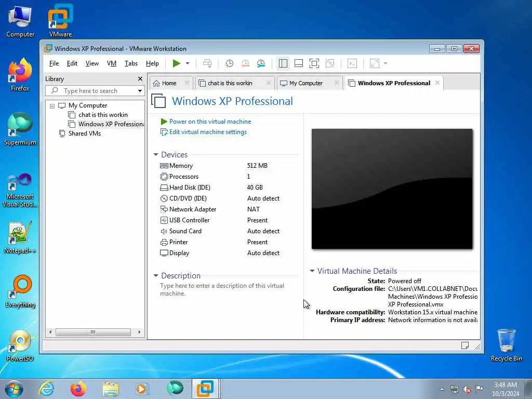Viewport: 532px width, 399px height.
Task: Open the power options dropdown arrow
Action: [x=187, y=63]
